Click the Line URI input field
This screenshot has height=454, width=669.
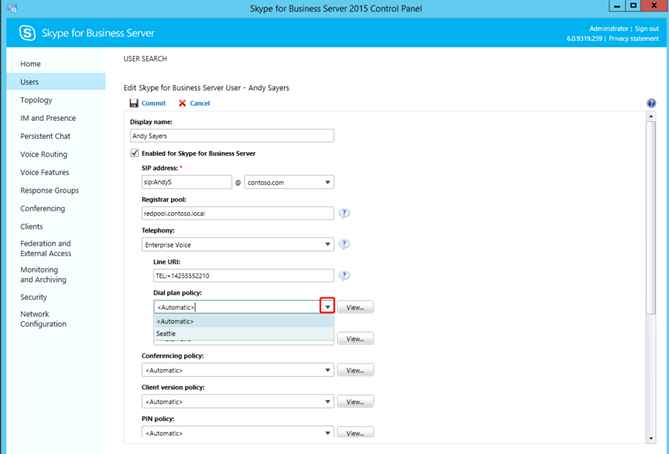tap(244, 276)
